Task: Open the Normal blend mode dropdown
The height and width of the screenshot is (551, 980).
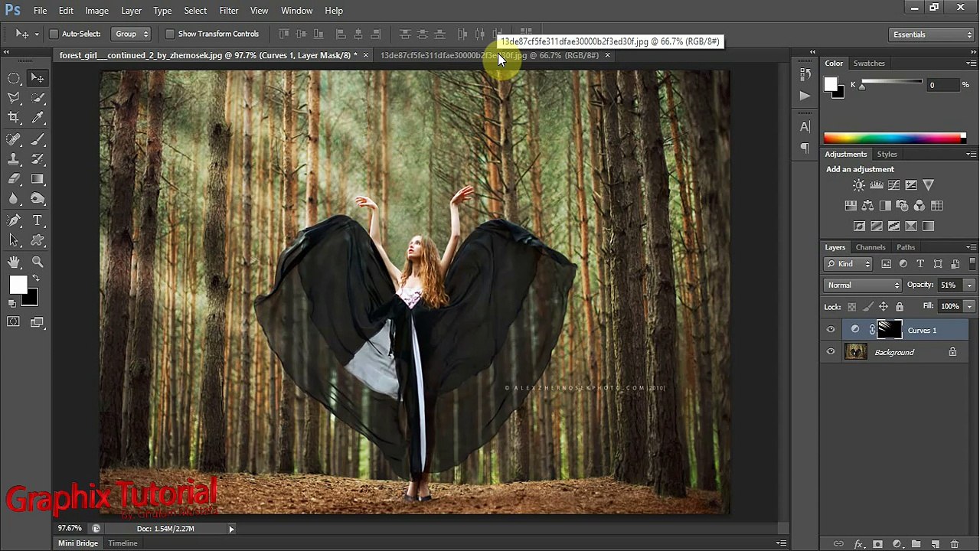Action: (863, 285)
